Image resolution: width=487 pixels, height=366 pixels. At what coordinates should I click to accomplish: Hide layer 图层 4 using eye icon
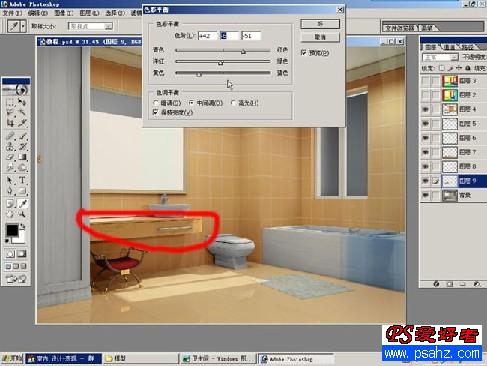(426, 109)
